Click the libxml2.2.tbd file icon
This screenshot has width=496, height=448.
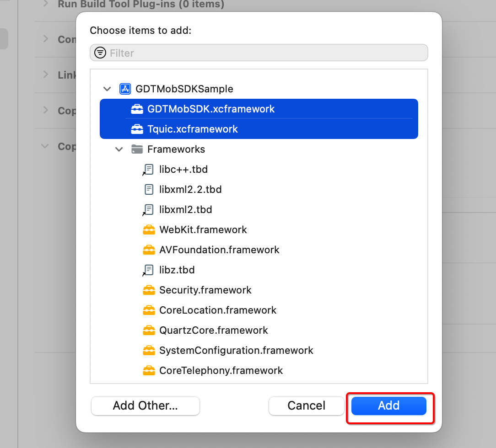coord(149,189)
